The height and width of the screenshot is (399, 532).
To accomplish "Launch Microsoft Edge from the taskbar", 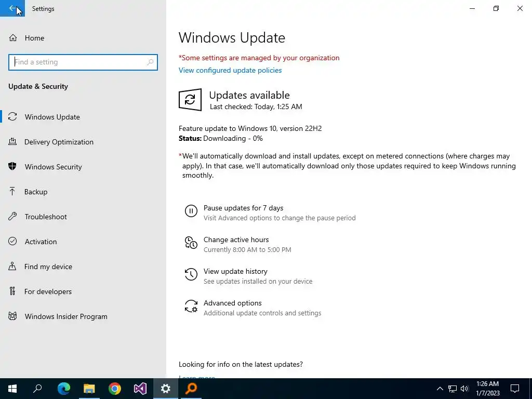I will click(63, 389).
